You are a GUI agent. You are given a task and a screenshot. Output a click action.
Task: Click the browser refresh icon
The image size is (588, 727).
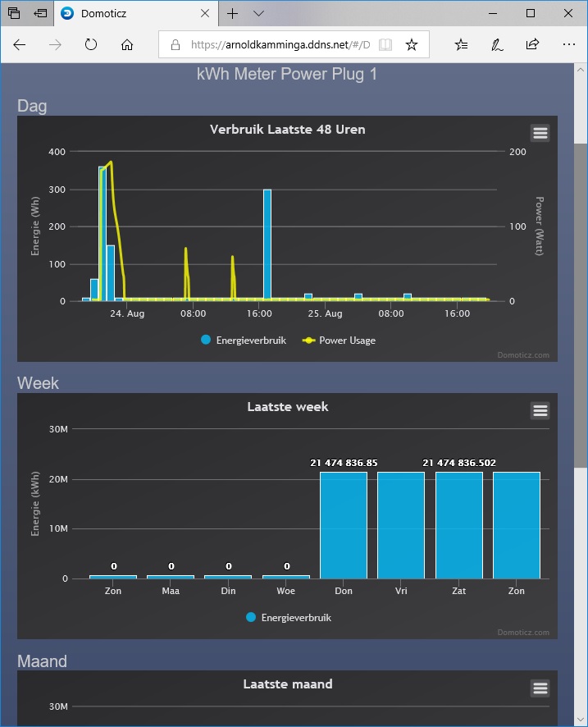(x=91, y=44)
